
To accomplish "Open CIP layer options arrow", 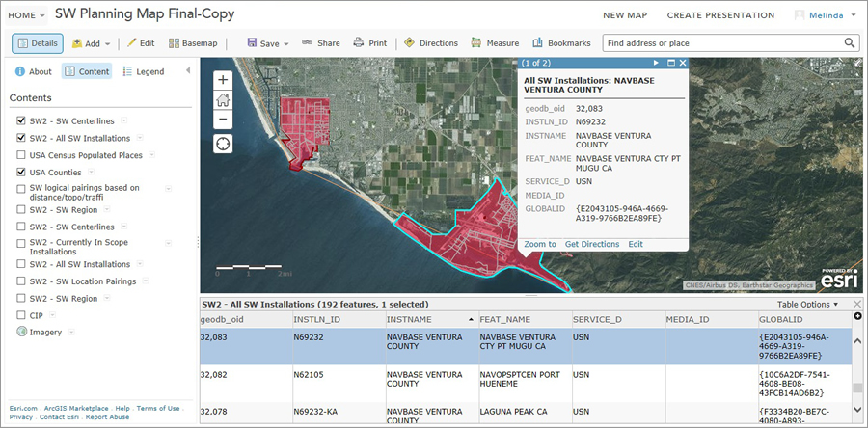I will pyautogui.click(x=52, y=315).
